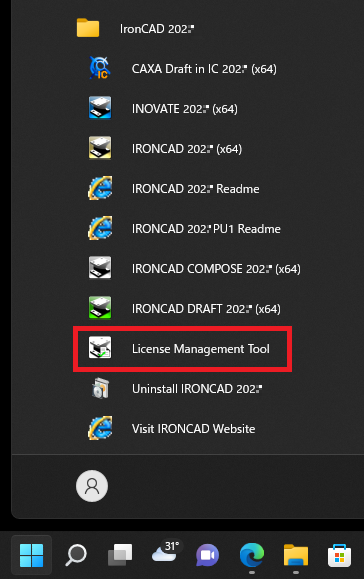This screenshot has height=579, width=364.
Task: Open the weather widget showing 31°
Action: point(165,552)
